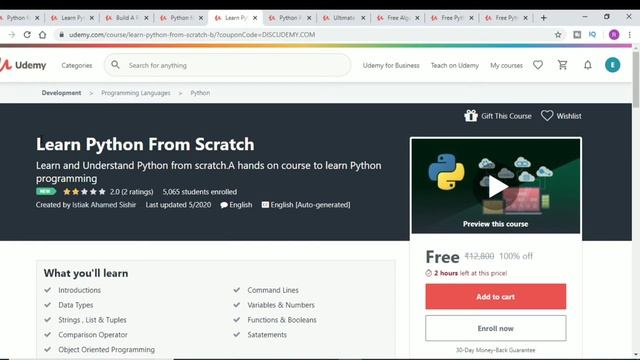The width and height of the screenshot is (640, 360).
Task: Go to Python breadcrumb
Action: pyautogui.click(x=200, y=93)
